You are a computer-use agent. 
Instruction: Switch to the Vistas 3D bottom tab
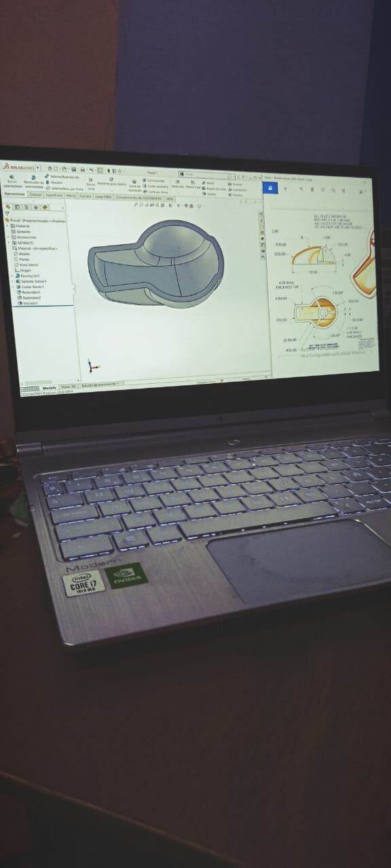click(x=69, y=387)
